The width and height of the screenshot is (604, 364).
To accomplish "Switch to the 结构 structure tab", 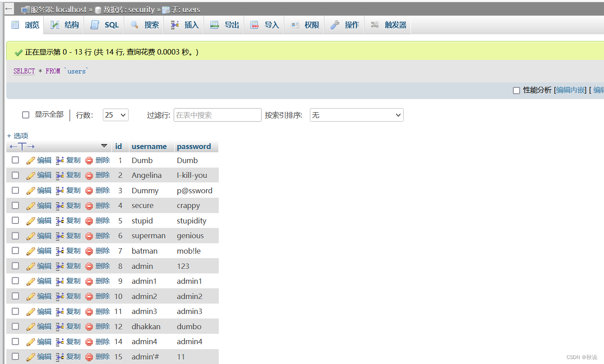I will click(65, 25).
